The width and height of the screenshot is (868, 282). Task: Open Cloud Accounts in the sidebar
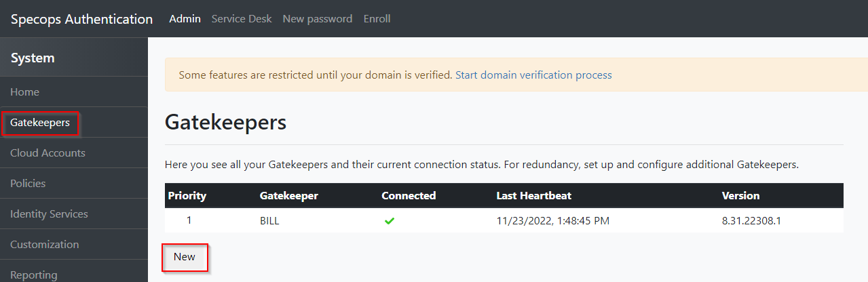(x=74, y=153)
